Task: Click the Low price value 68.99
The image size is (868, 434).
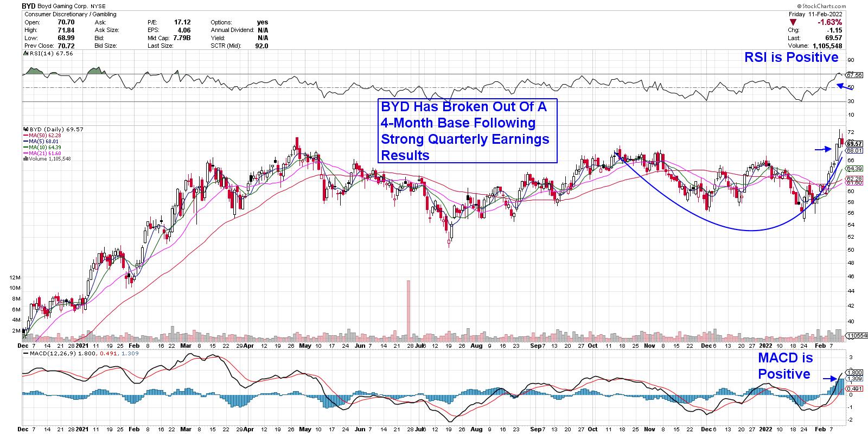Action: click(66, 38)
